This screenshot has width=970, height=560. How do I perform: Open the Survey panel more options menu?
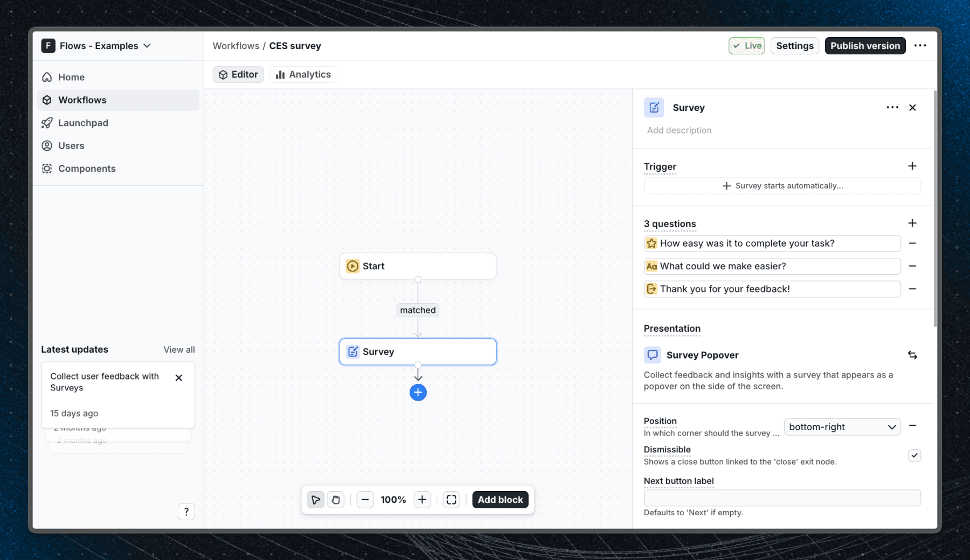pyautogui.click(x=892, y=108)
